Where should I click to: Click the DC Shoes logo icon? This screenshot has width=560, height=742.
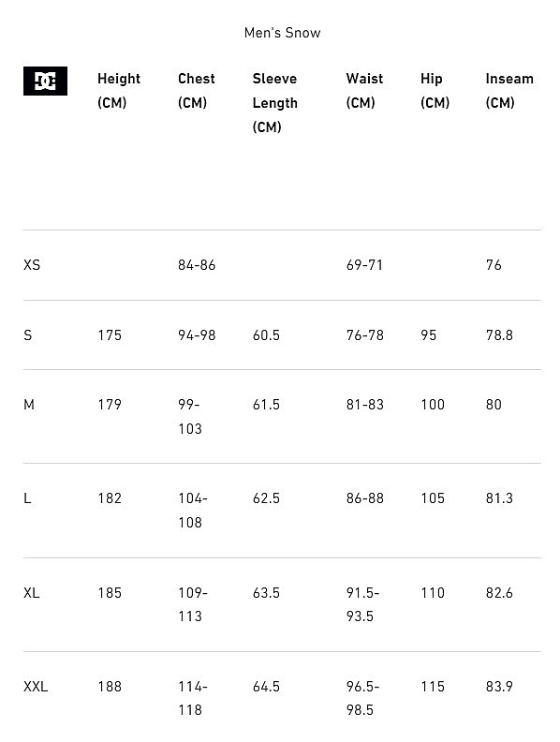pos(45,81)
